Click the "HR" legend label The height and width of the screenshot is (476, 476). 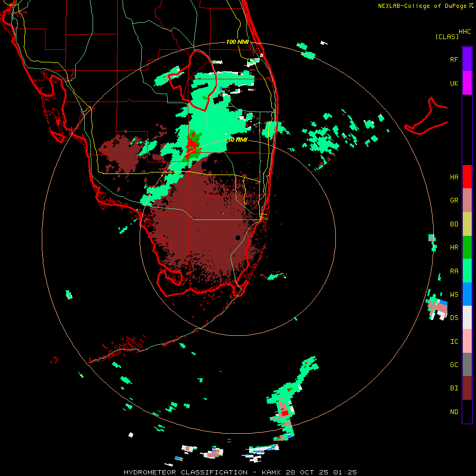click(x=454, y=248)
